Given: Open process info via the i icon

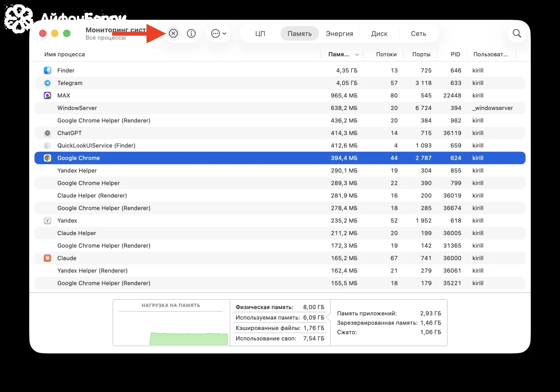Looking at the screenshot, I should coord(191,34).
